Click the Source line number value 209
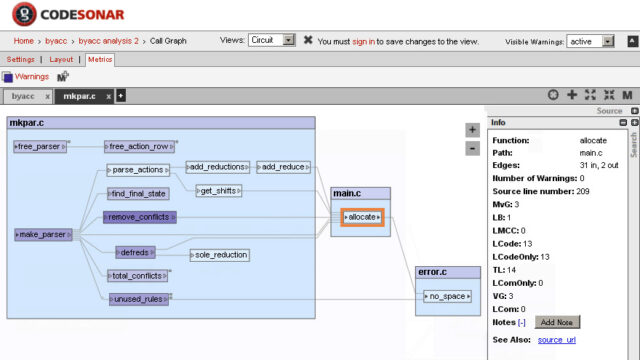640x360 pixels. 583,191
